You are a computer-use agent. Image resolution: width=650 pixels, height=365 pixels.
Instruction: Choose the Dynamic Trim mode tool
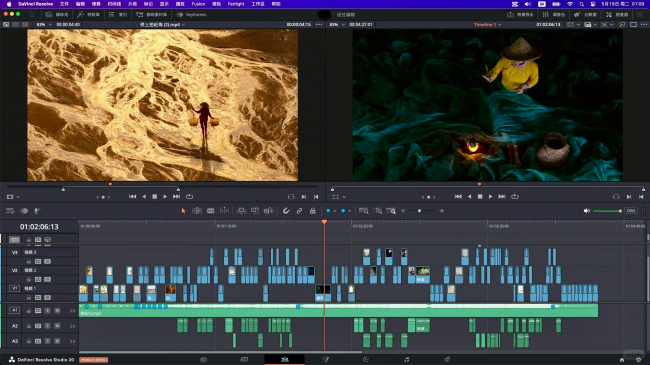(211, 211)
